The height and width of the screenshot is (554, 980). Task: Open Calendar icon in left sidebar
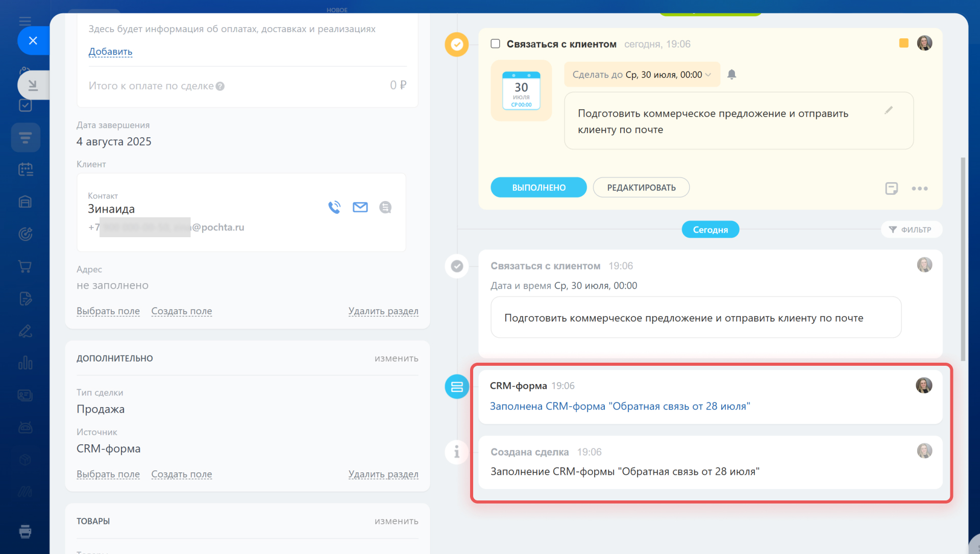26,169
